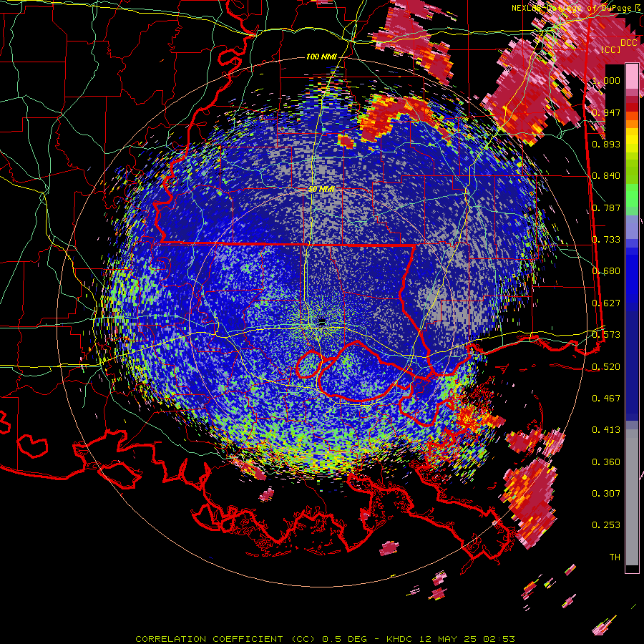Click the 0.627 legend value
This screenshot has height=644, width=644.
[x=606, y=303]
